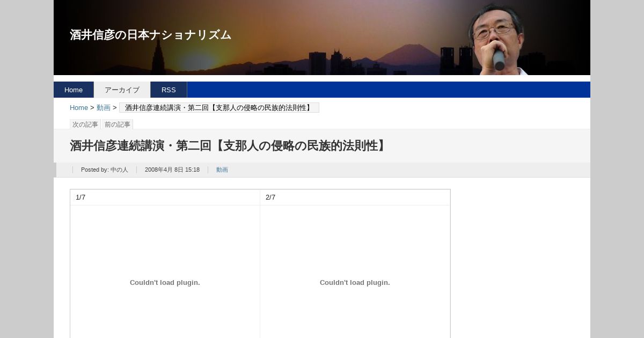Click the 2/7 video cell label

tap(270, 197)
